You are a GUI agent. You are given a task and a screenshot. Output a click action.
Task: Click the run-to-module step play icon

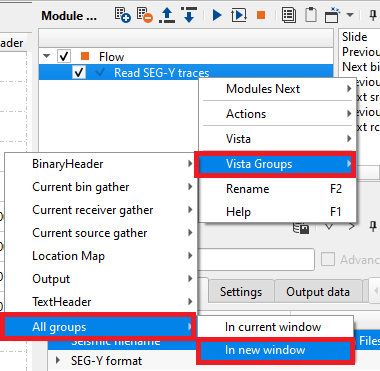point(239,15)
